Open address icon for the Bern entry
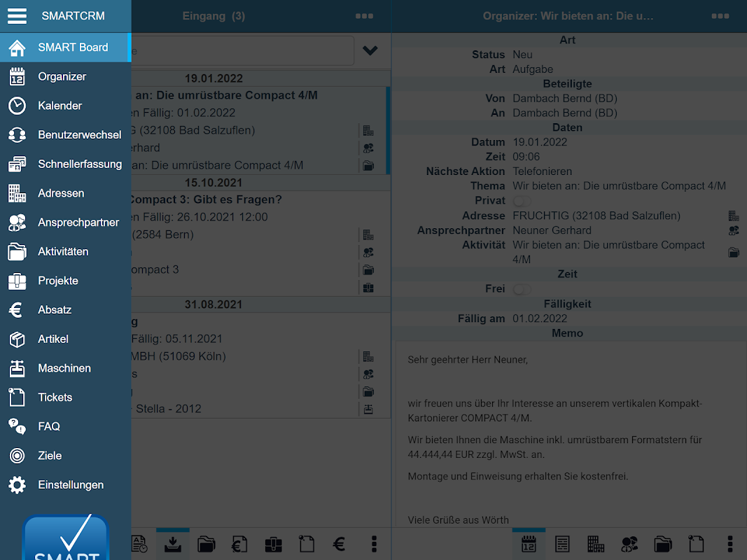The image size is (747, 560). (x=368, y=234)
